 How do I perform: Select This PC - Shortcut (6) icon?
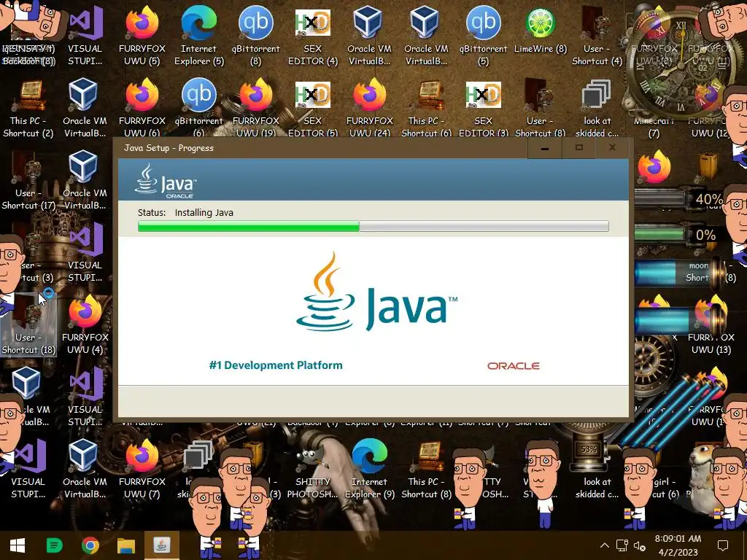tap(426, 108)
